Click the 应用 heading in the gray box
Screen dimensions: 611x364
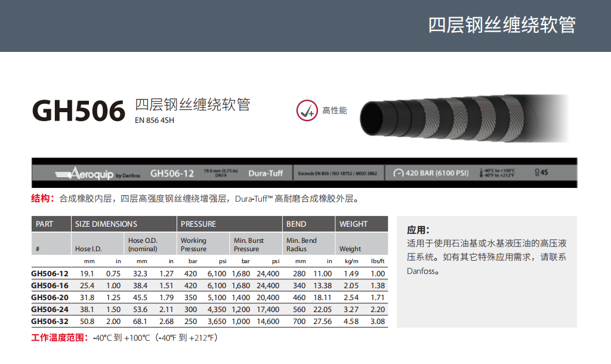(x=418, y=230)
